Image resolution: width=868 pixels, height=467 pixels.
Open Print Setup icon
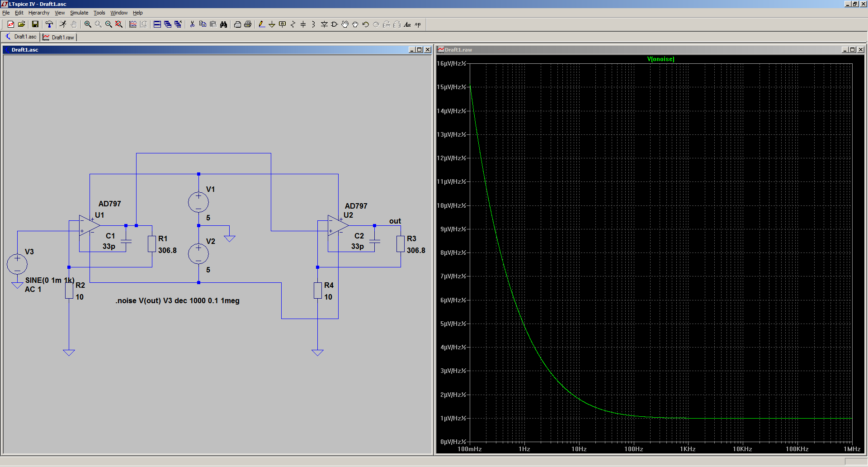pyautogui.click(x=237, y=24)
